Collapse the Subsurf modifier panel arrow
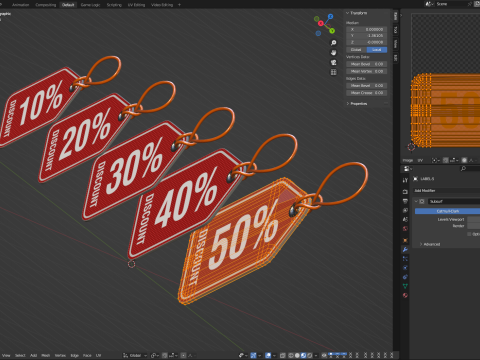 tap(416, 201)
